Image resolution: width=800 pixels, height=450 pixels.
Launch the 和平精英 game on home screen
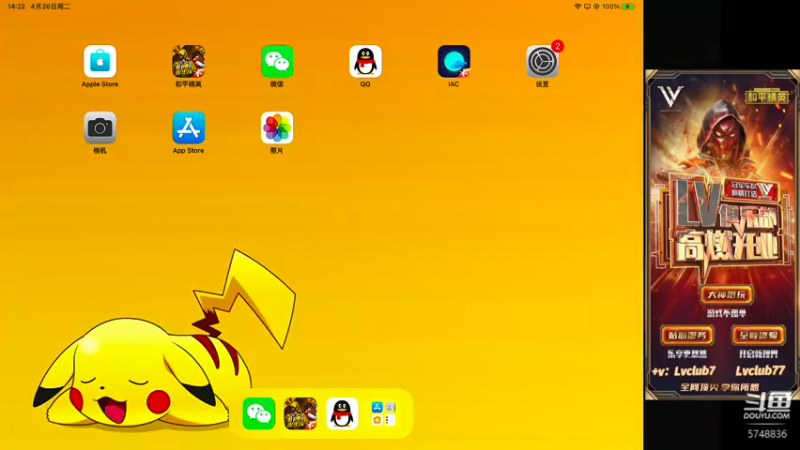pyautogui.click(x=188, y=61)
